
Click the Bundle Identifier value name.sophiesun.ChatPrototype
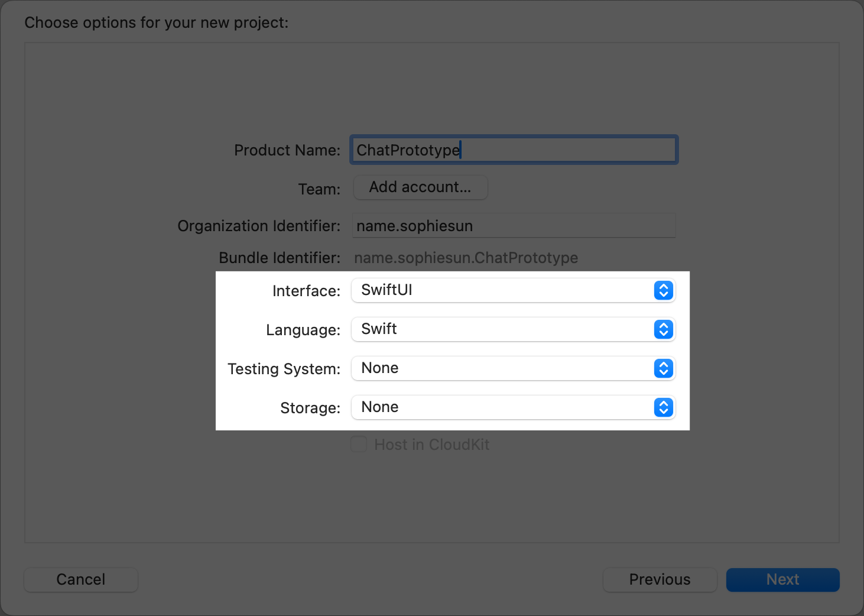click(466, 258)
